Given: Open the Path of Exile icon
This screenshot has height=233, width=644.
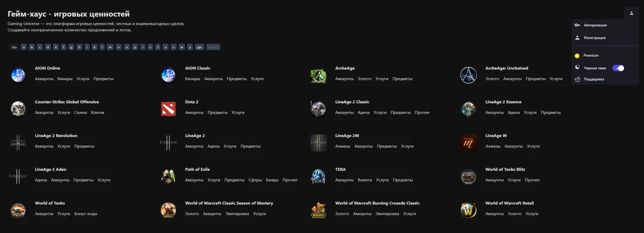Looking at the screenshot, I should click(x=169, y=177).
